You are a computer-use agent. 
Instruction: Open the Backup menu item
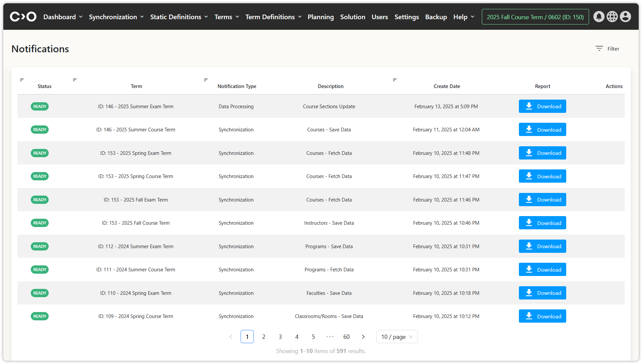coord(436,17)
